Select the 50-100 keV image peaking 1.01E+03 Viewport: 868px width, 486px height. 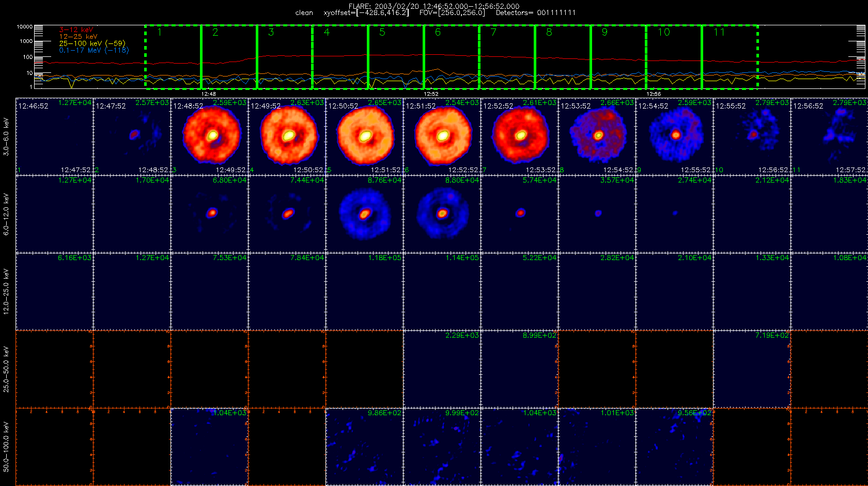[597, 447]
